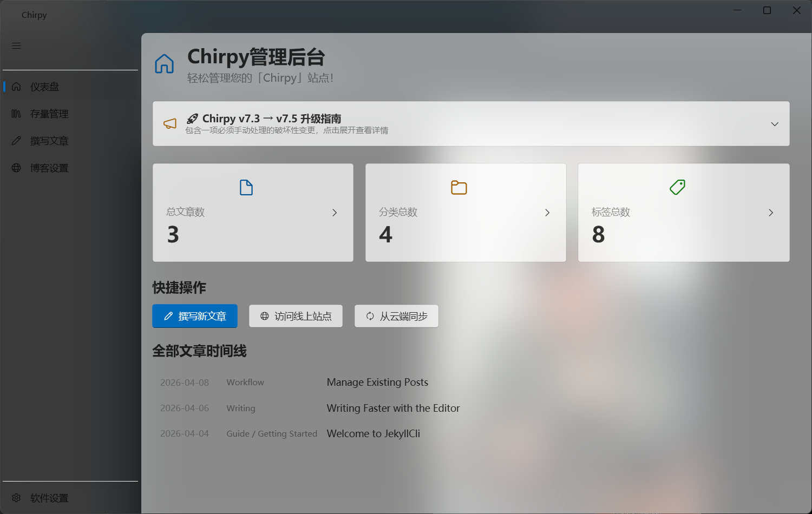Click the 撰写新文章 button

coord(195,316)
